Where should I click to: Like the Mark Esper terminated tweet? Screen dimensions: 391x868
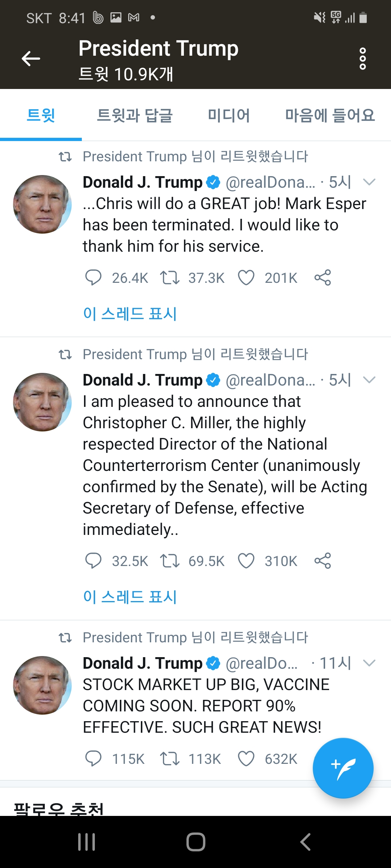(x=246, y=278)
